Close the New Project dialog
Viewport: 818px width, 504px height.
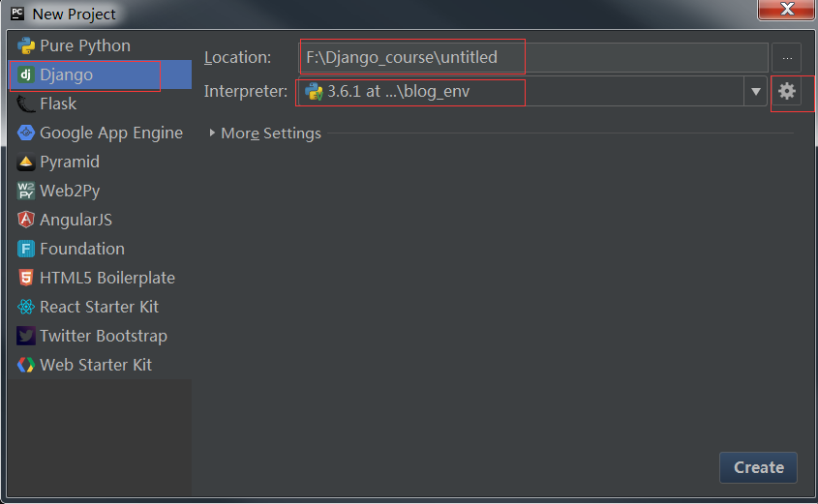pyautogui.click(x=786, y=9)
